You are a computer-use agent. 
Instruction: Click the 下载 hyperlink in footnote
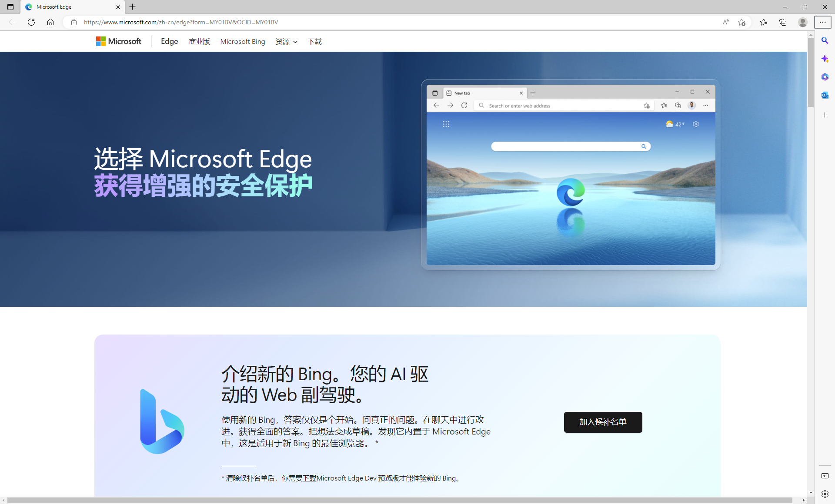click(x=309, y=478)
